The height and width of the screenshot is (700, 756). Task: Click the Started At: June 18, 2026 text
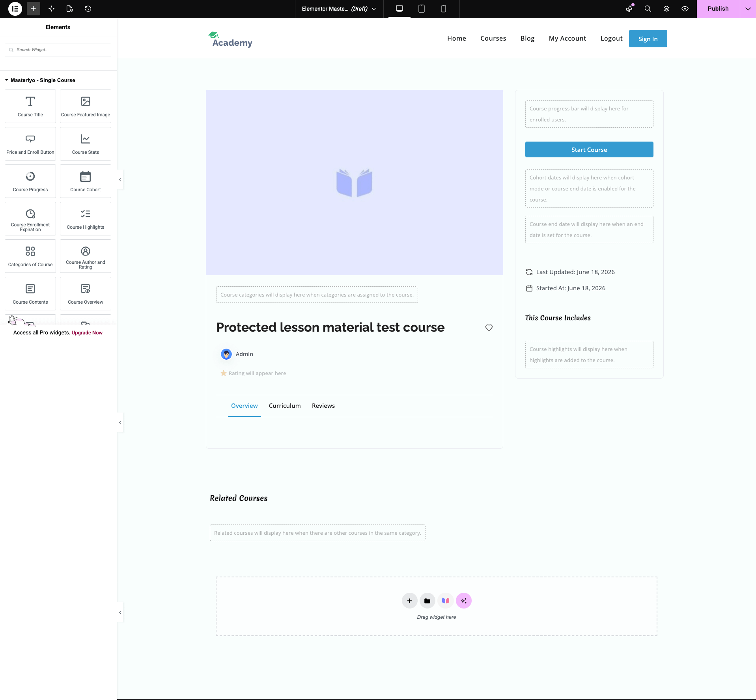tap(571, 288)
